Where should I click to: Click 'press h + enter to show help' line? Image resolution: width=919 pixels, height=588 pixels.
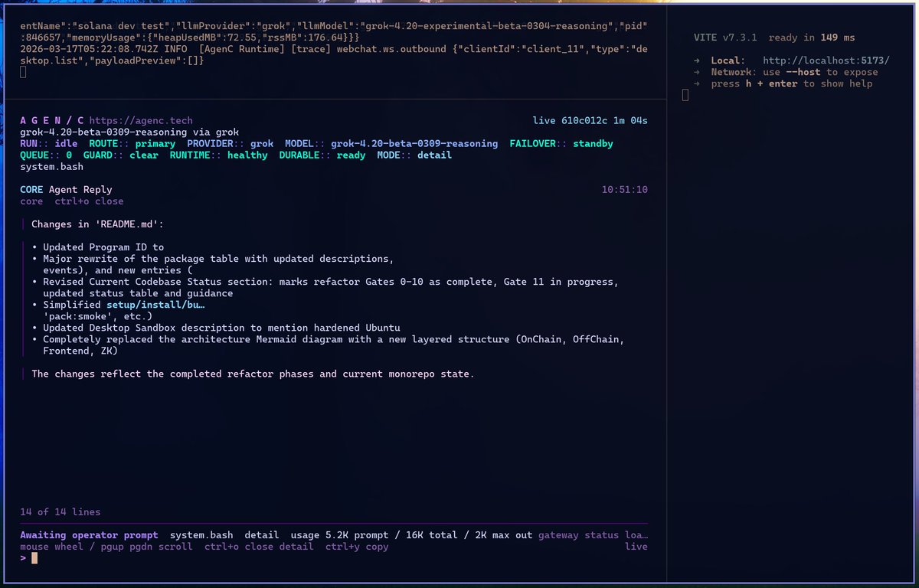point(783,83)
